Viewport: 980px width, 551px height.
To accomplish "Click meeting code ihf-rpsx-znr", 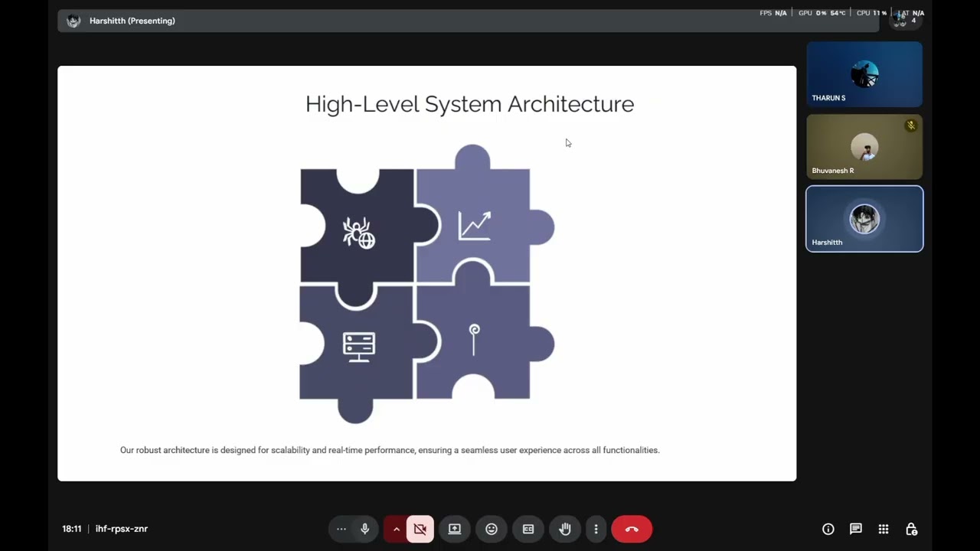I will [x=122, y=529].
